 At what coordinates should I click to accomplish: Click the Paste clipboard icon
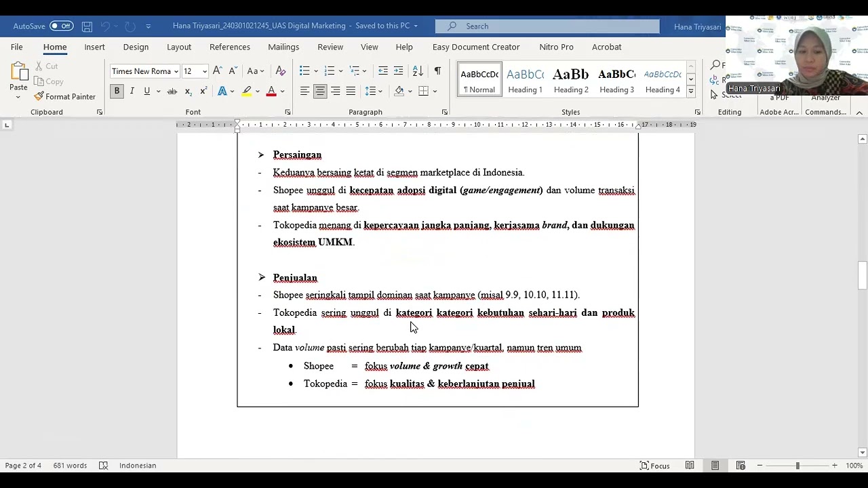[18, 72]
